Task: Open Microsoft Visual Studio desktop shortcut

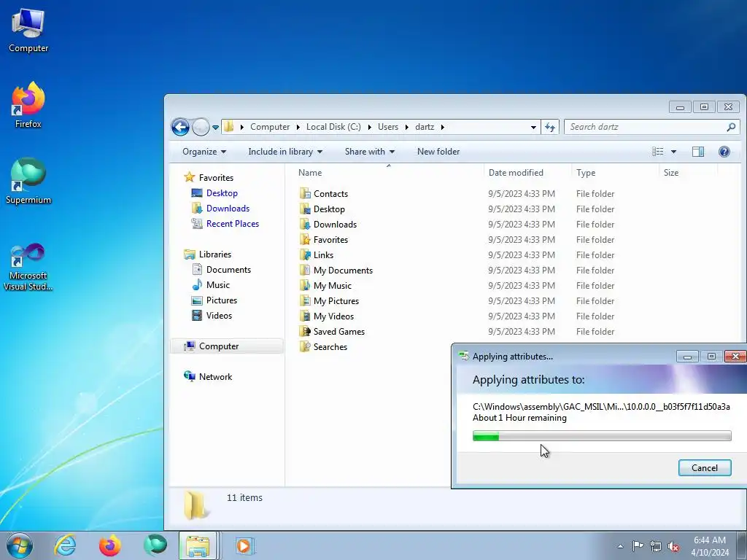Action: pos(28,267)
